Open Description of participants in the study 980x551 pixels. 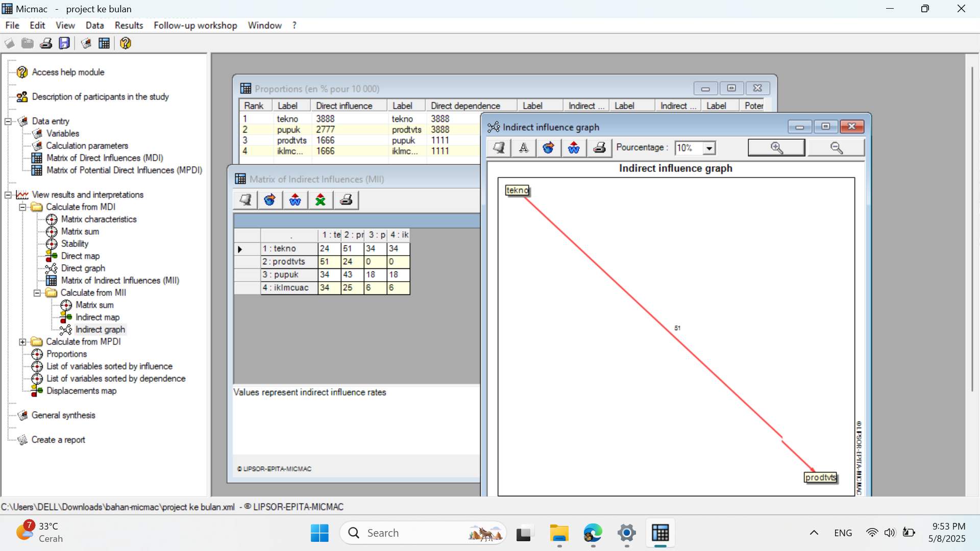click(100, 97)
